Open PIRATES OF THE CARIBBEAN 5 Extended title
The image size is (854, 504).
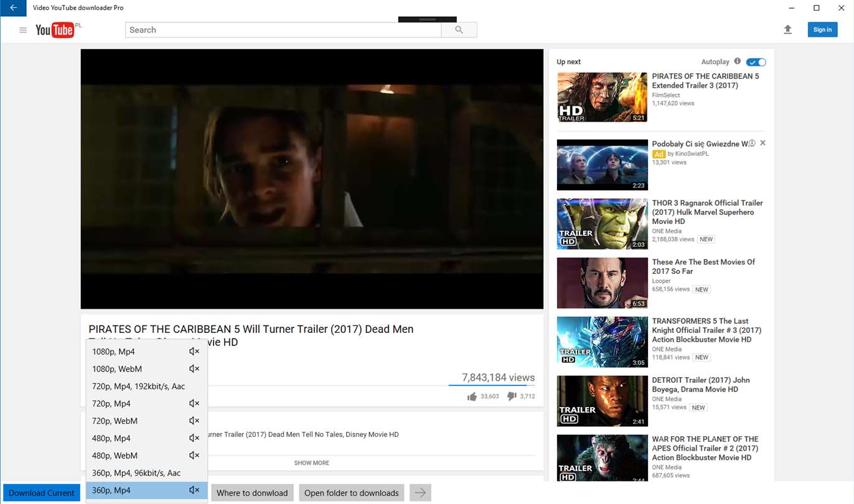pos(705,81)
